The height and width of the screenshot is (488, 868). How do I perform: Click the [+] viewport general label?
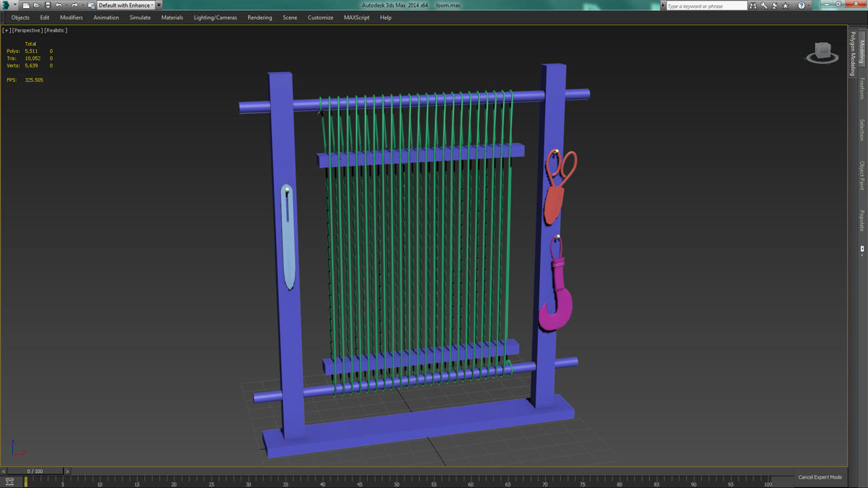tap(6, 30)
